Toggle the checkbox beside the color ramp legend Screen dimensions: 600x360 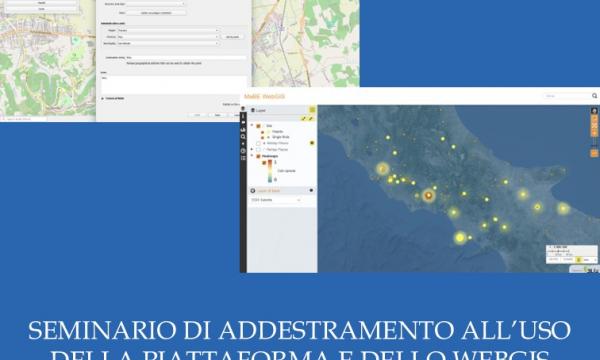tap(264, 163)
